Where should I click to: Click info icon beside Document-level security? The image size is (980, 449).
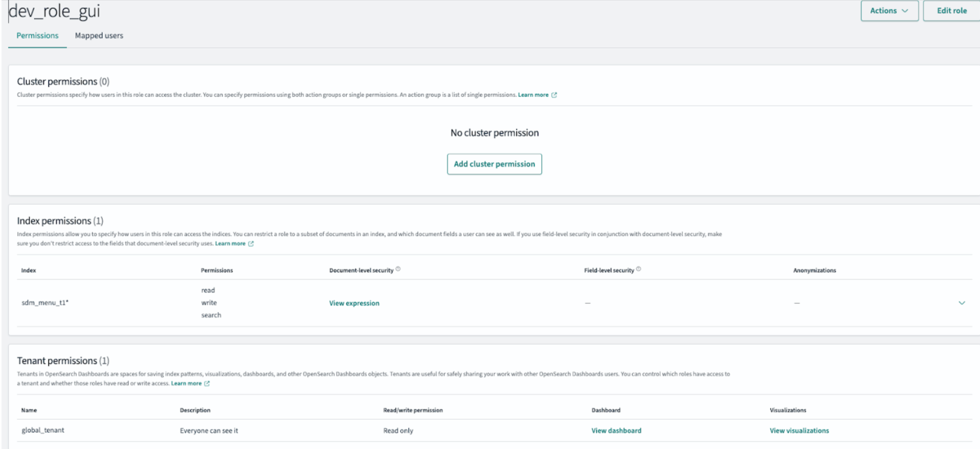point(398,269)
